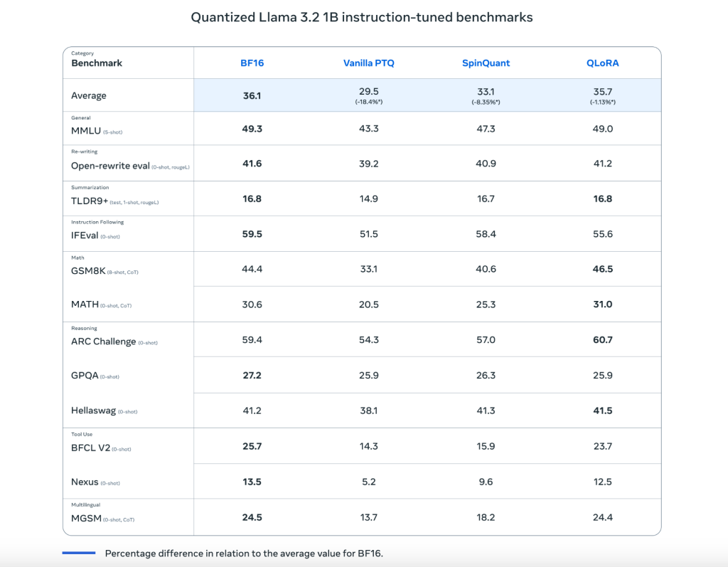
Task: Click the IFEval benchmark label
Action: [85, 235]
